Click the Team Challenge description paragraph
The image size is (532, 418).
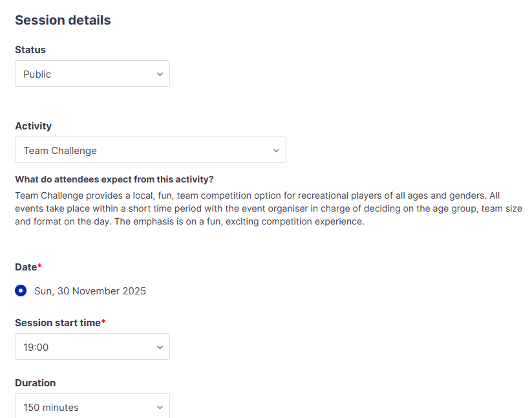tap(268, 208)
